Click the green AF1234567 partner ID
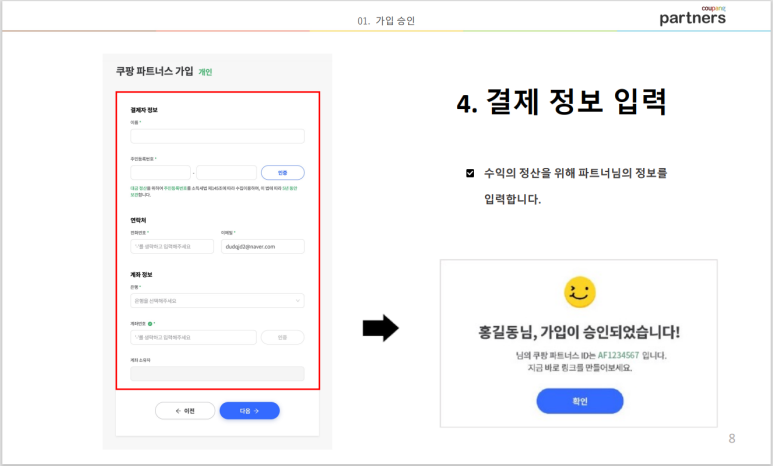 pyautogui.click(x=618, y=355)
